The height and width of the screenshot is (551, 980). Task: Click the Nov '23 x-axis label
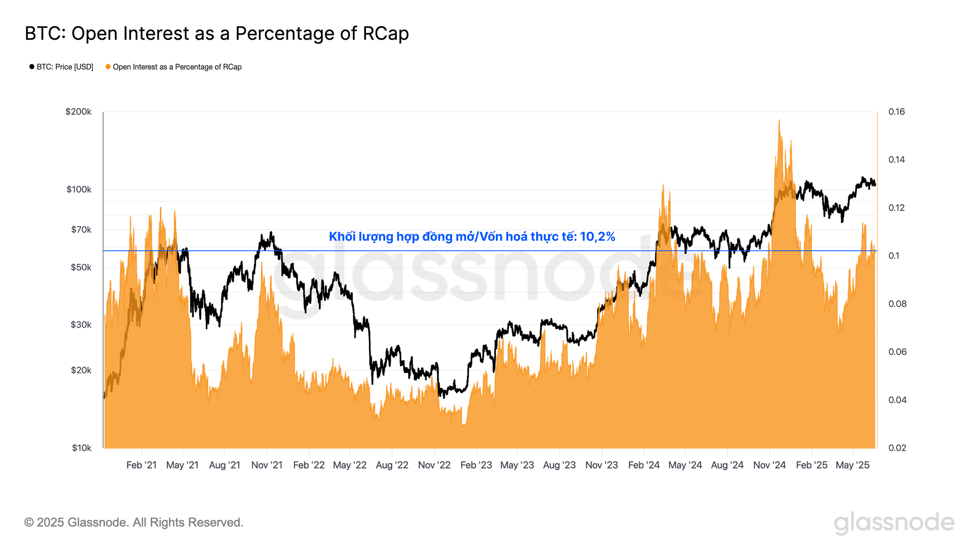click(x=602, y=465)
